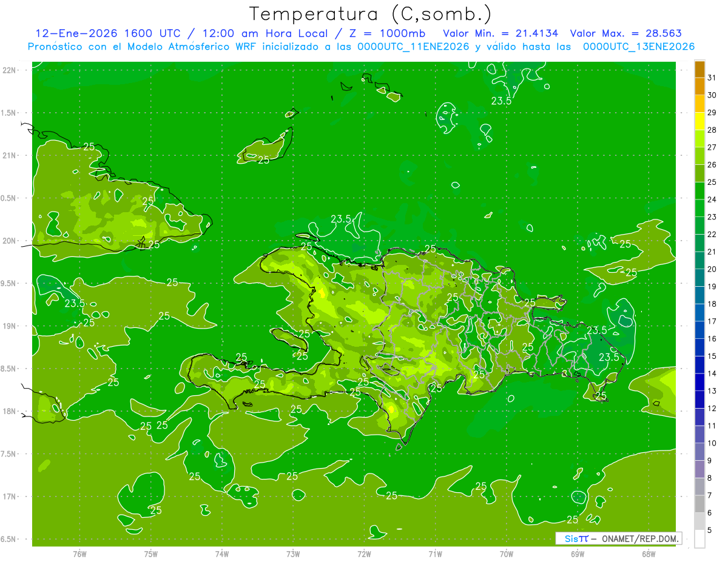Click the 73W longitude axis label
728x562 pixels.
[x=293, y=554]
